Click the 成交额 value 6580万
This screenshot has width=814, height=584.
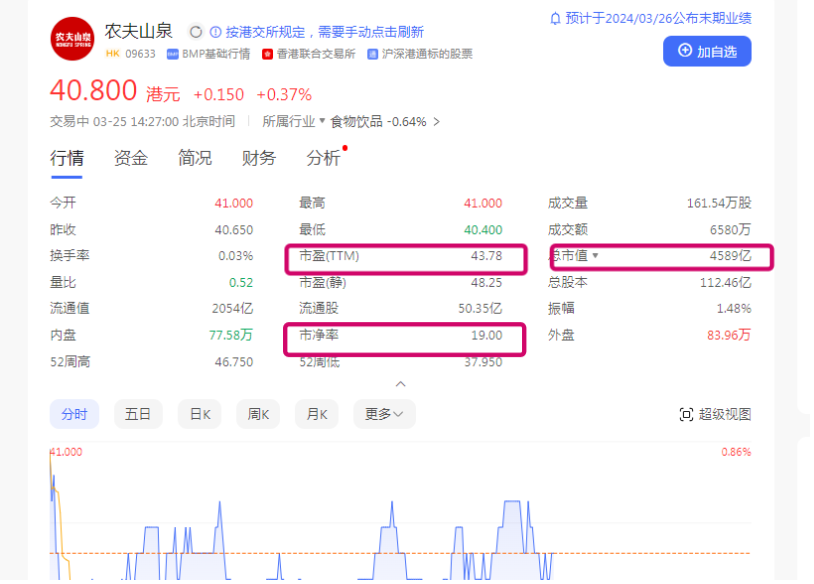730,229
